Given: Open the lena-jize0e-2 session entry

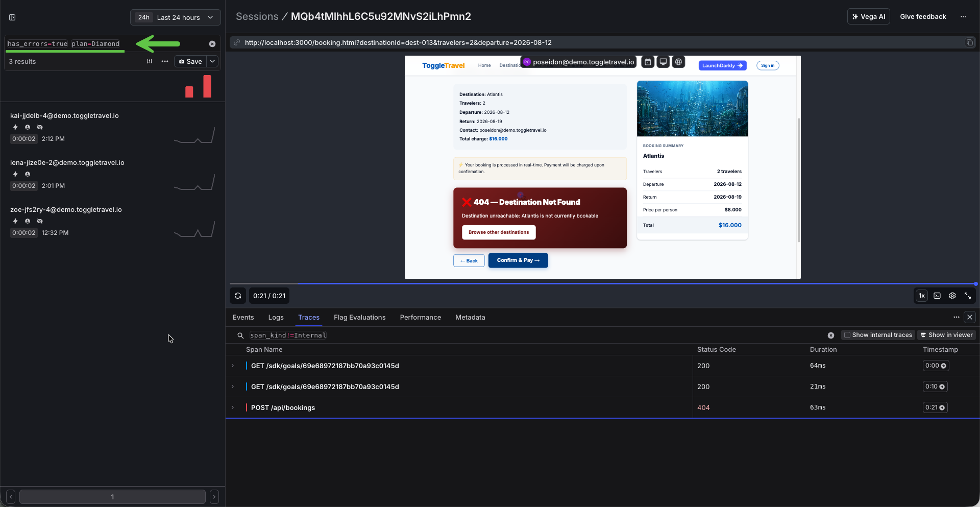Looking at the screenshot, I should [x=113, y=174].
